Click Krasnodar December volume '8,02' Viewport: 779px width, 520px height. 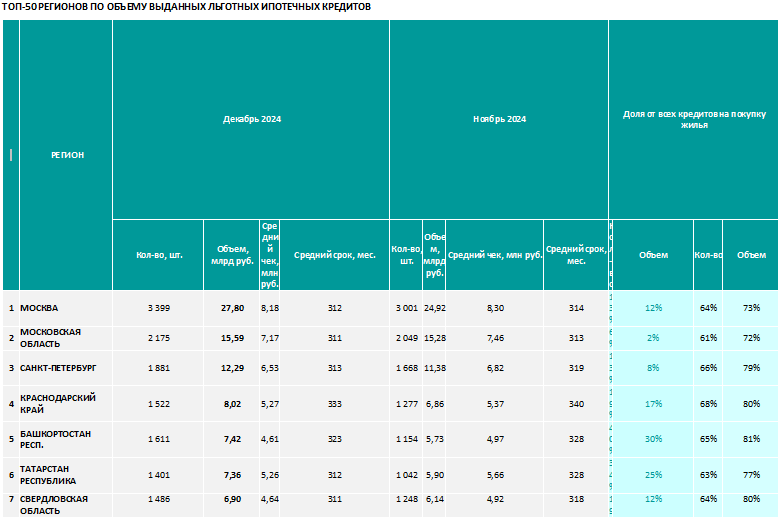click(x=233, y=404)
